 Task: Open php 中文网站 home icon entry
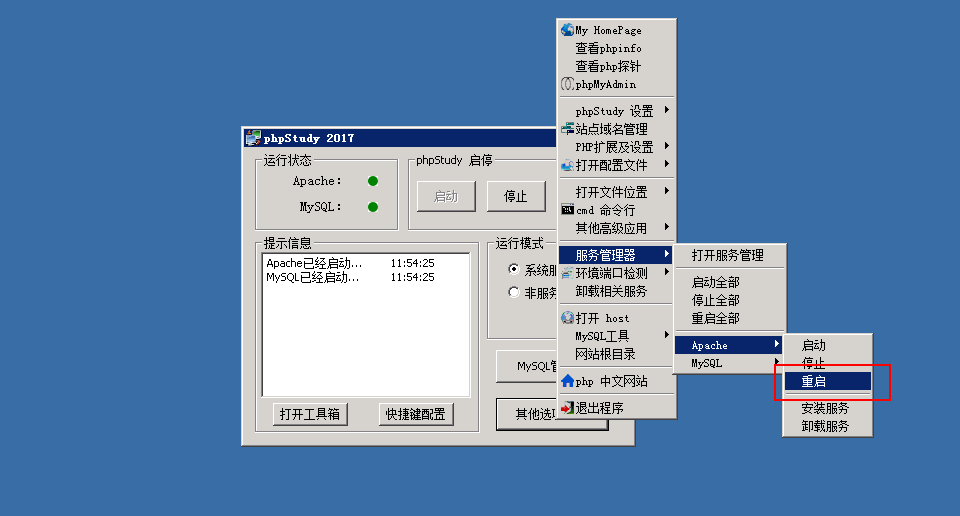coord(567,381)
